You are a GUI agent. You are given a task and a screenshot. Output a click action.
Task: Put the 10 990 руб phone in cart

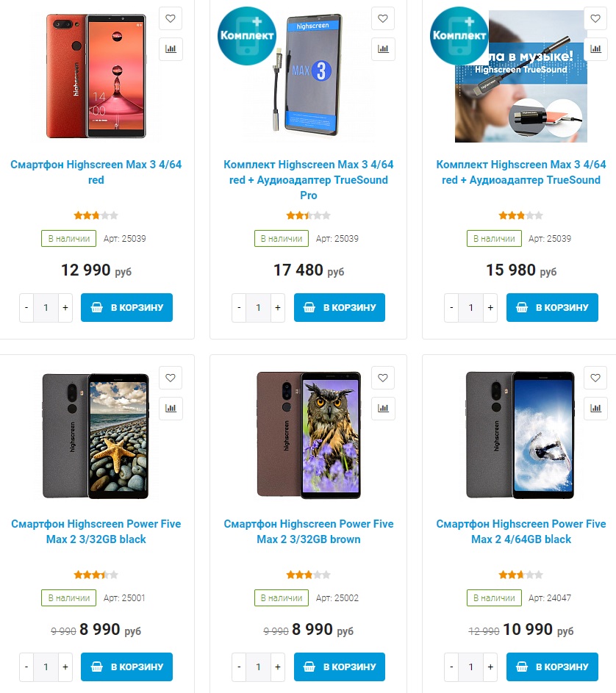click(x=551, y=667)
